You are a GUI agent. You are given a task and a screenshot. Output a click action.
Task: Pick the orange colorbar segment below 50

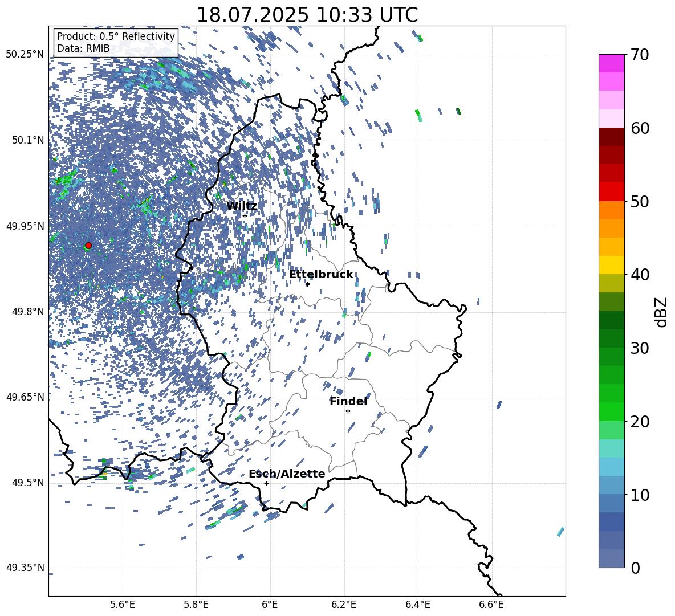(611, 210)
